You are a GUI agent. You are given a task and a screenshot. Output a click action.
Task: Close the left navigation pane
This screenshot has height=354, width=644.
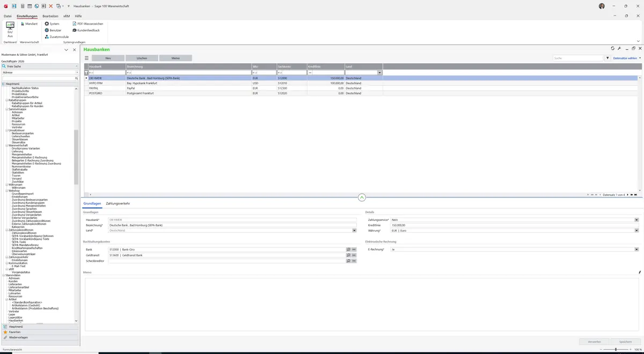tap(75, 50)
